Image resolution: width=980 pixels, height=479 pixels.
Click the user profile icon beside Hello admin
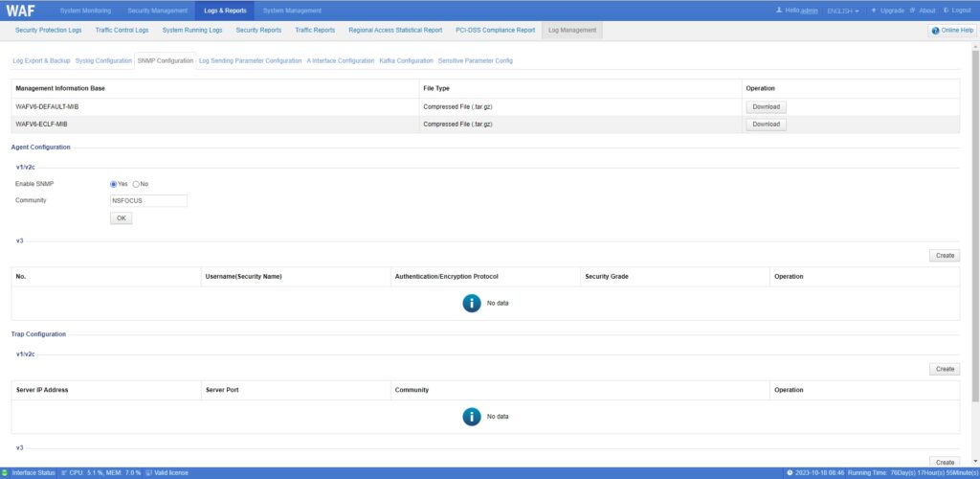(x=779, y=11)
